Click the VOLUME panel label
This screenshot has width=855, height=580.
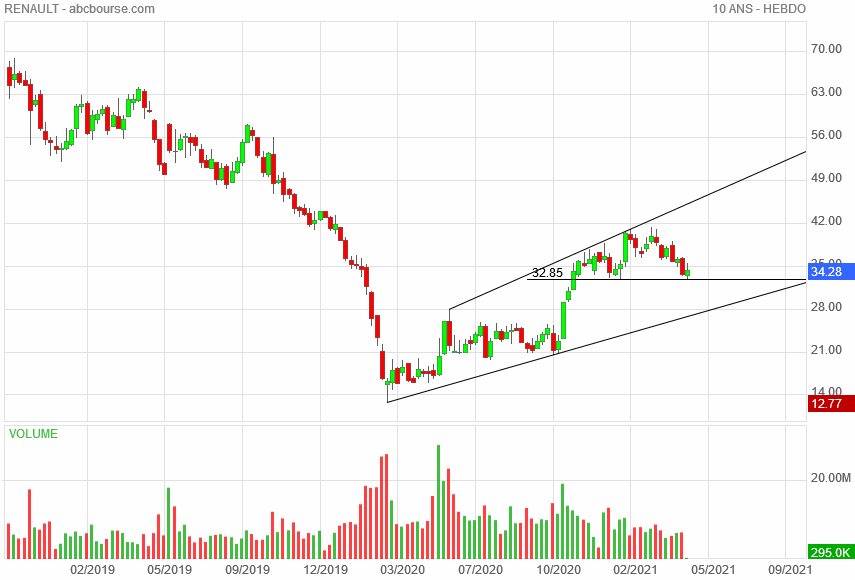(x=33, y=434)
